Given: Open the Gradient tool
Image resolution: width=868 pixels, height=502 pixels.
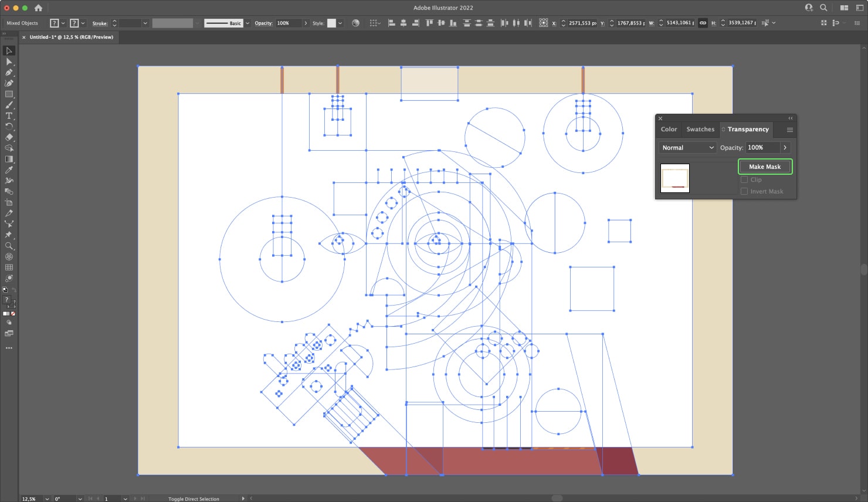Looking at the screenshot, I should [9, 158].
